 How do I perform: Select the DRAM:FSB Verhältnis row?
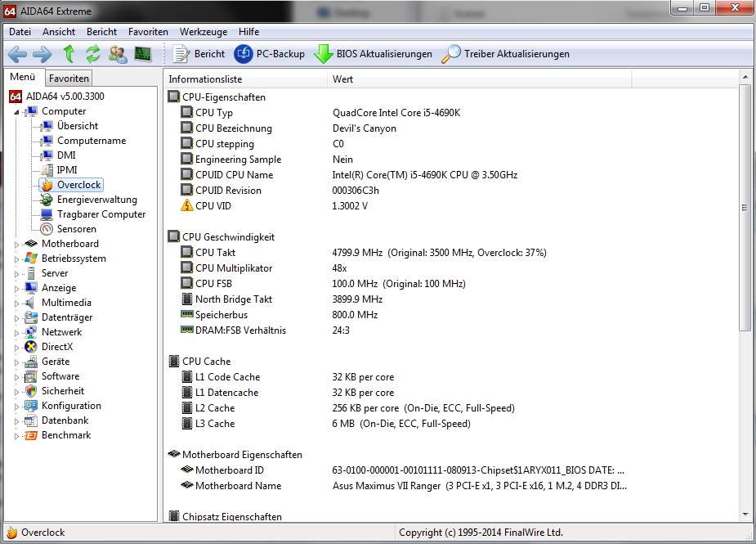pyautogui.click(x=265, y=330)
